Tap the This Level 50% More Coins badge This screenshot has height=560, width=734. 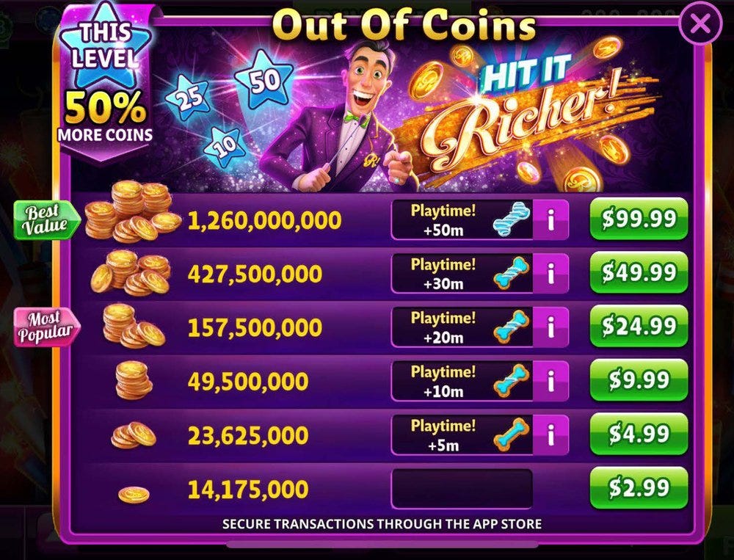coord(106,82)
